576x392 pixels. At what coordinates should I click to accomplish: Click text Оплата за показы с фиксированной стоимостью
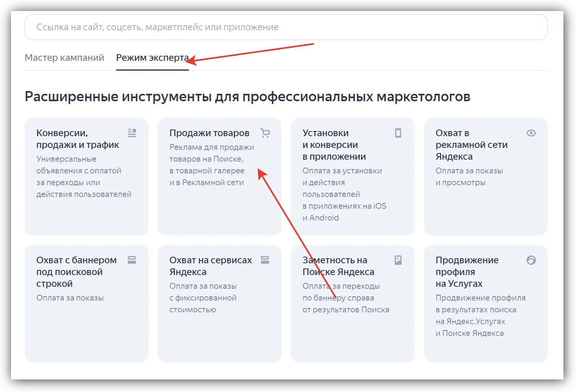click(203, 298)
